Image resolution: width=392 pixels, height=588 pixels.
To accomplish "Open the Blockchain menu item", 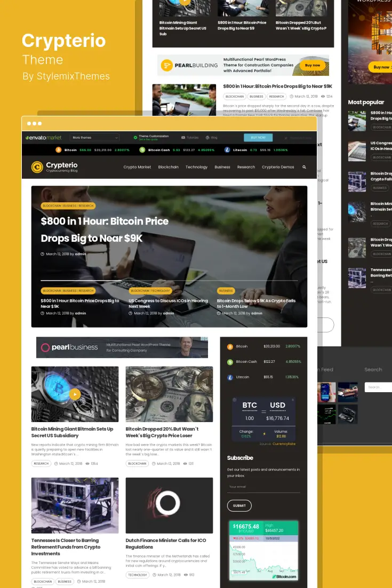I will 169,167.
